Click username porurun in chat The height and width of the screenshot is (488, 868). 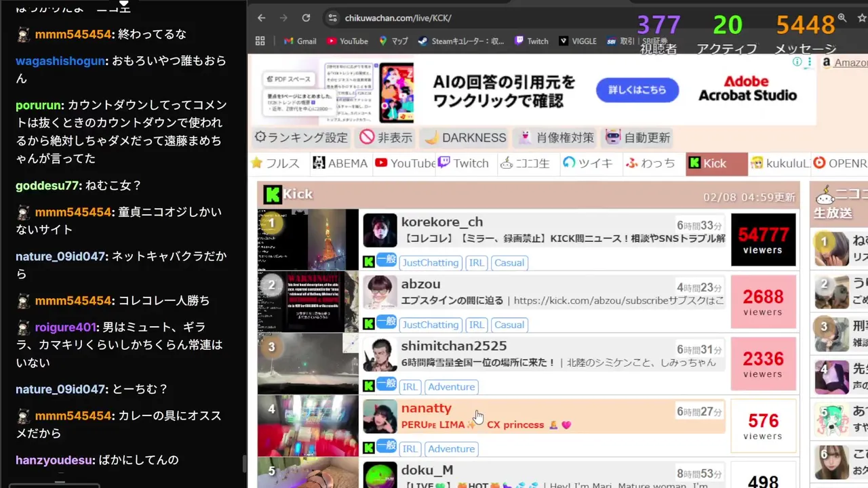pos(39,105)
